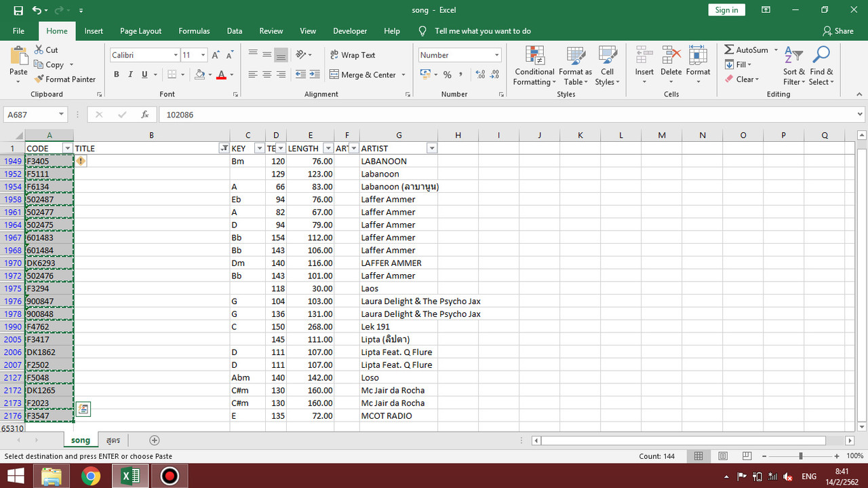Switch to the Formulas tab
Screen dimensions: 868x488
tap(194, 31)
